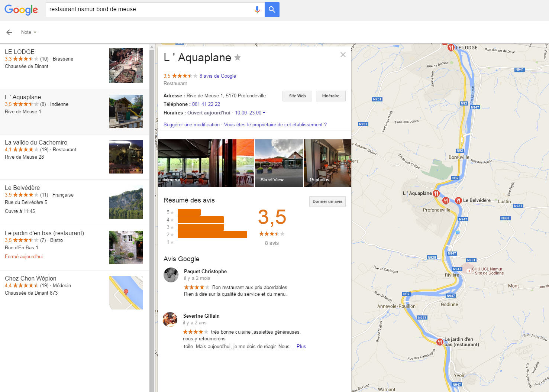Screen dimensions: 549x392
Task: Open Le Belvédère list photo thumbnail
Action: (126, 202)
